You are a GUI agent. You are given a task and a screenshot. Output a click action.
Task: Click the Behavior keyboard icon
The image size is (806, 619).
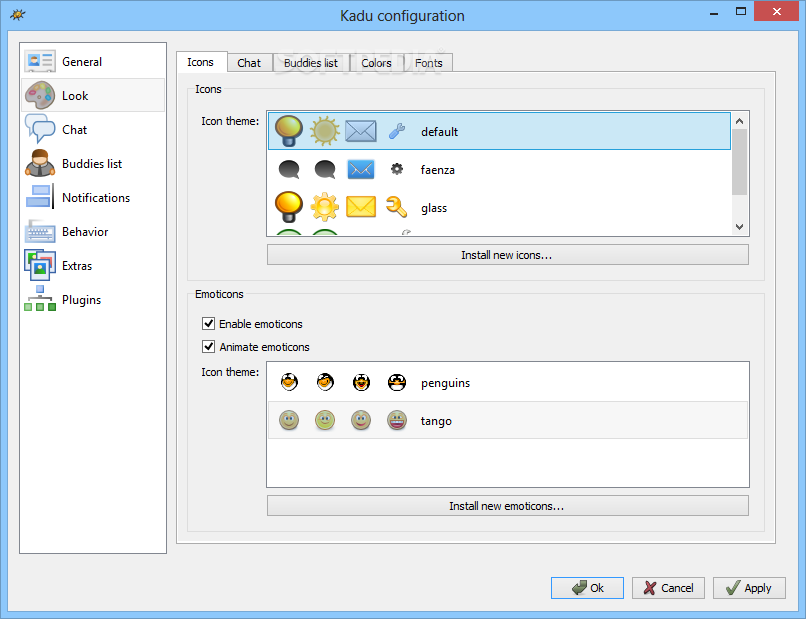coord(40,231)
